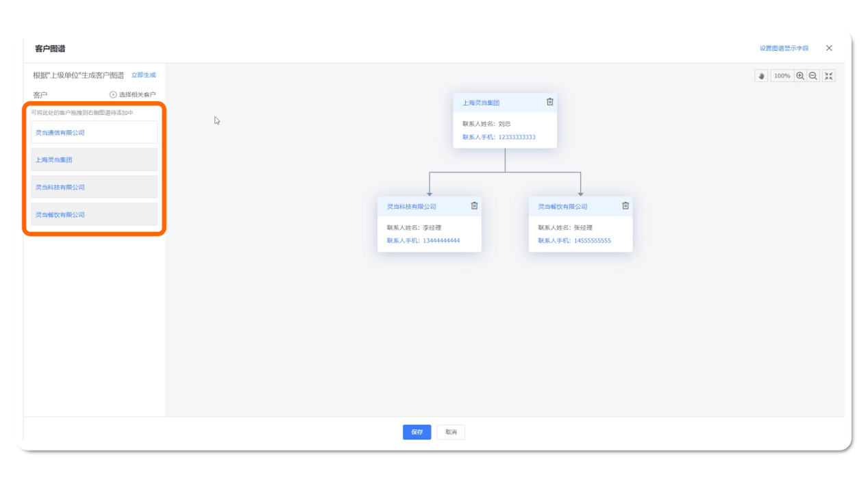This screenshot has height=488, width=868.
Task: Select 灵当餐饮有限公司 in the left customer list
Action: click(x=95, y=215)
